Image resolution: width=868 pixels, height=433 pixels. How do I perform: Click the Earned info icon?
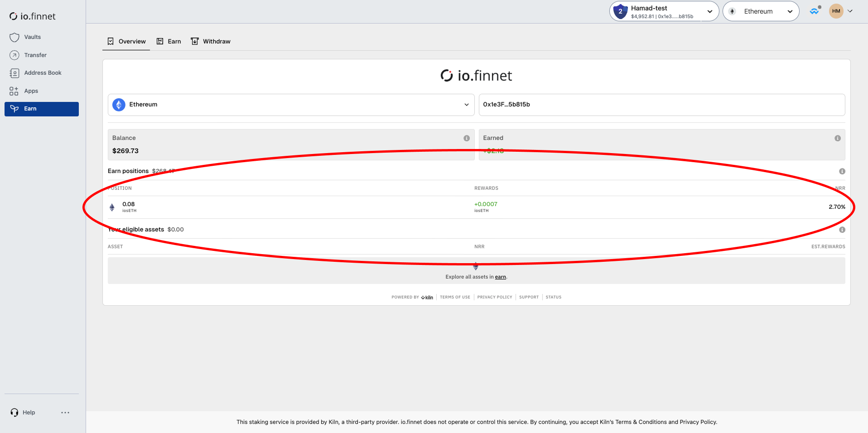[838, 138]
